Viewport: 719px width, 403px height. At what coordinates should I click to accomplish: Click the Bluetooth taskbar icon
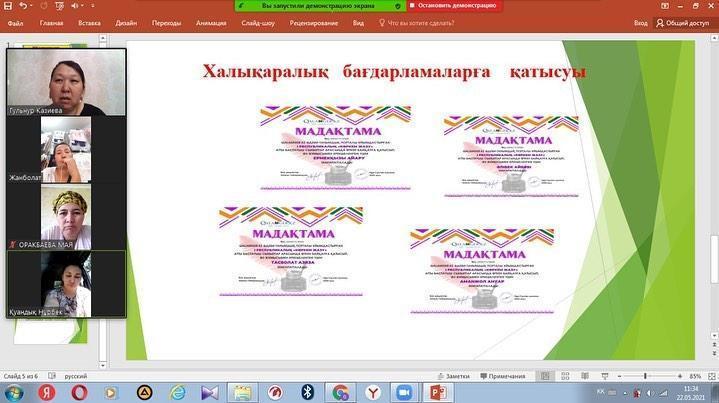pyautogui.click(x=308, y=392)
